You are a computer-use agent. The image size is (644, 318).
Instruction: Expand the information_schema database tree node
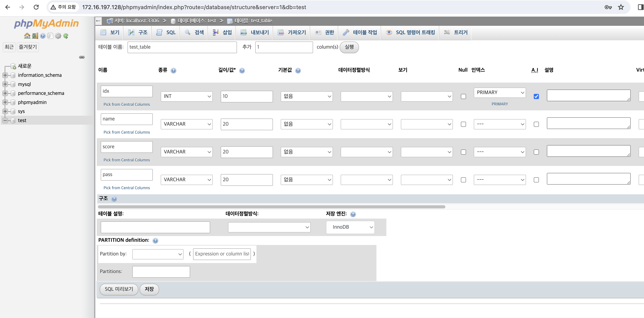pos(5,75)
